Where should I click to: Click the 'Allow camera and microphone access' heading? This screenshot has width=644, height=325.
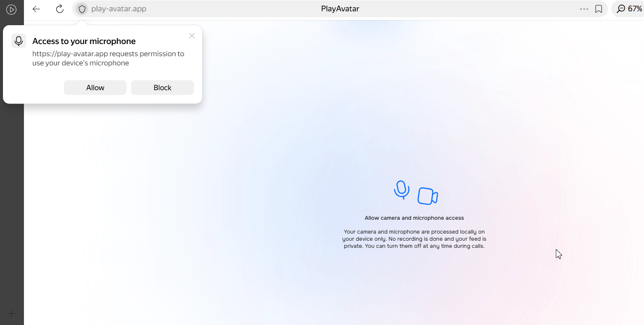414,218
